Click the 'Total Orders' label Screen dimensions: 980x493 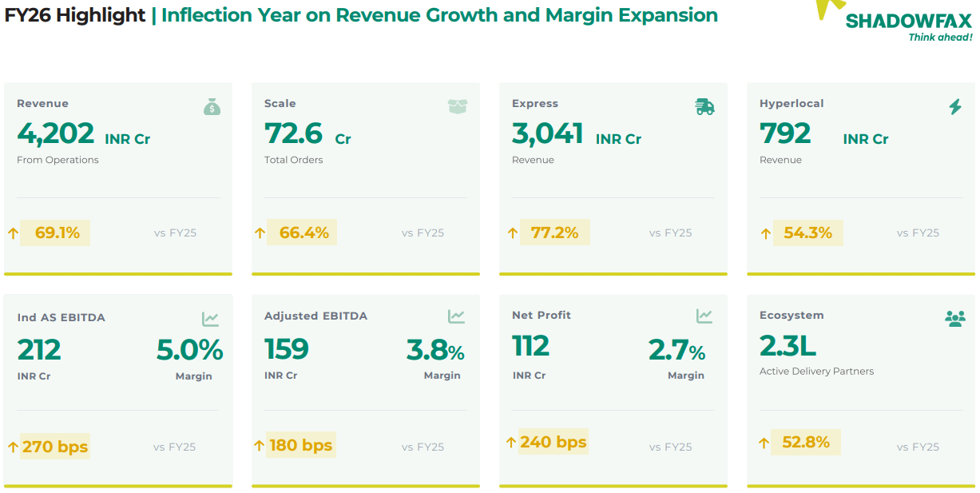tap(294, 160)
